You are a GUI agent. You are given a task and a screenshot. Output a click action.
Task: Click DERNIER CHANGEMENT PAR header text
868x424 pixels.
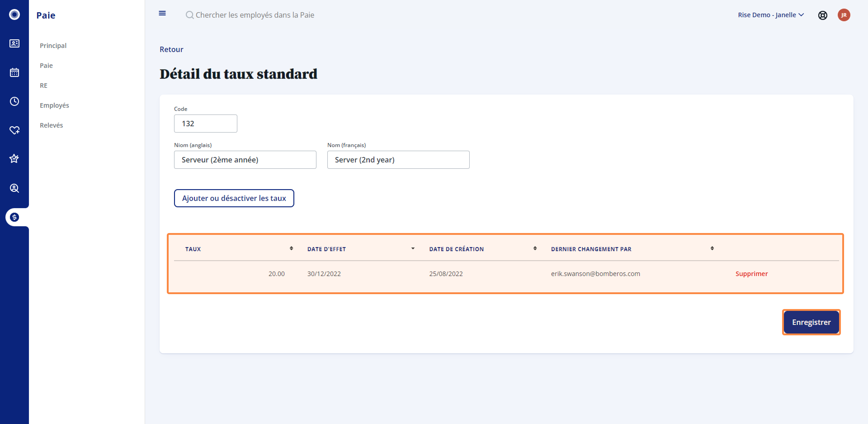pyautogui.click(x=591, y=249)
